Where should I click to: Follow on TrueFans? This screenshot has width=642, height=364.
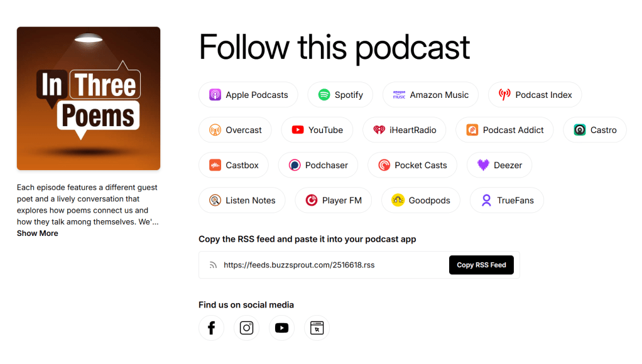507,200
